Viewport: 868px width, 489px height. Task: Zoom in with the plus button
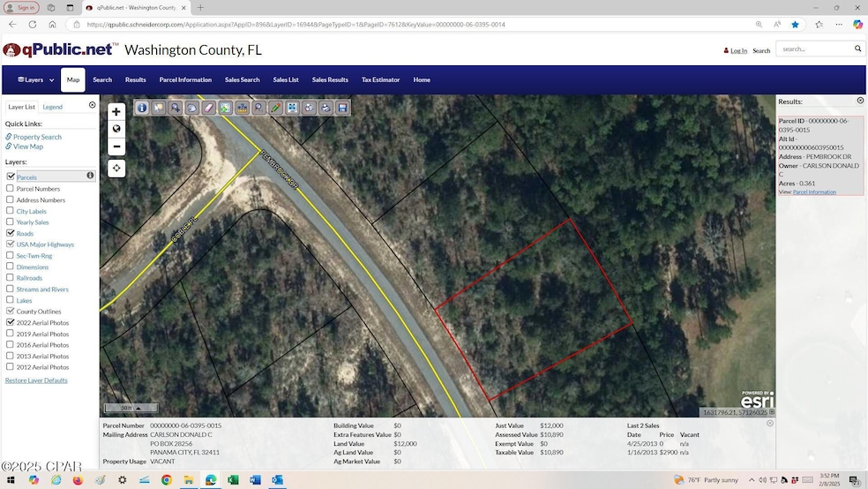click(x=116, y=112)
